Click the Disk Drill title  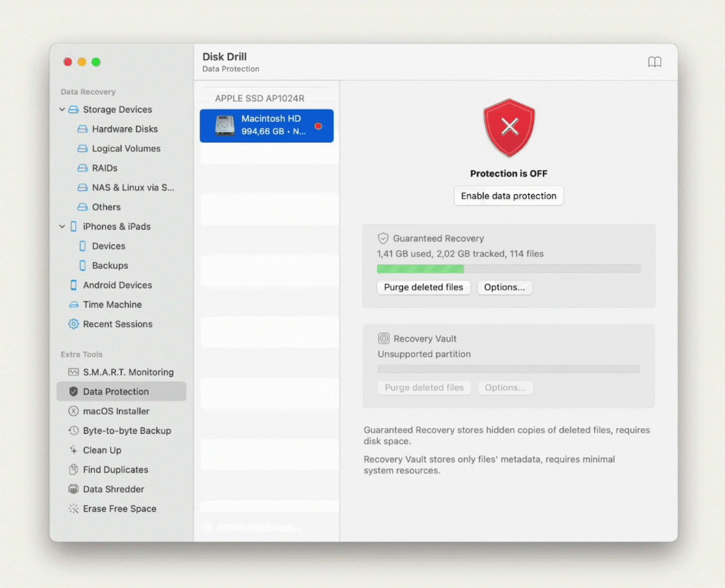pos(224,57)
